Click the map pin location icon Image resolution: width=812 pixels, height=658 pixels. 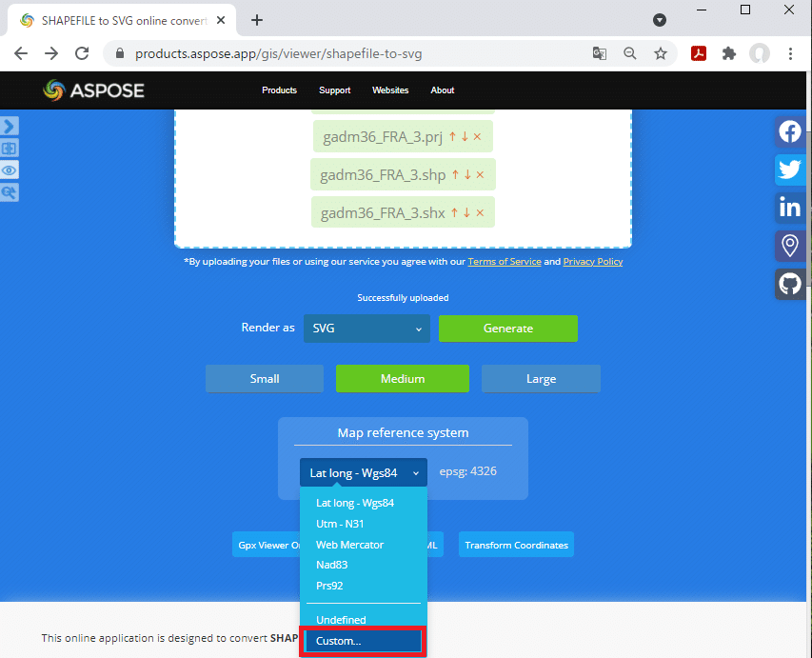click(x=790, y=246)
